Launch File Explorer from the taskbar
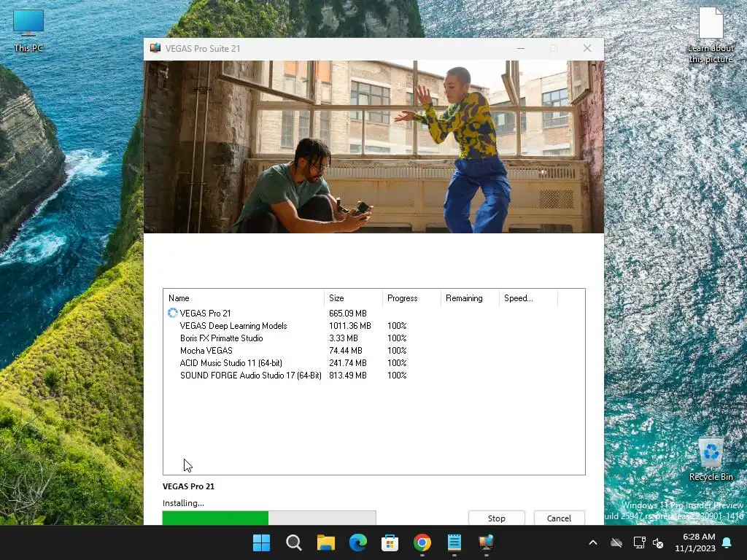This screenshot has height=560, width=747. pos(326,542)
